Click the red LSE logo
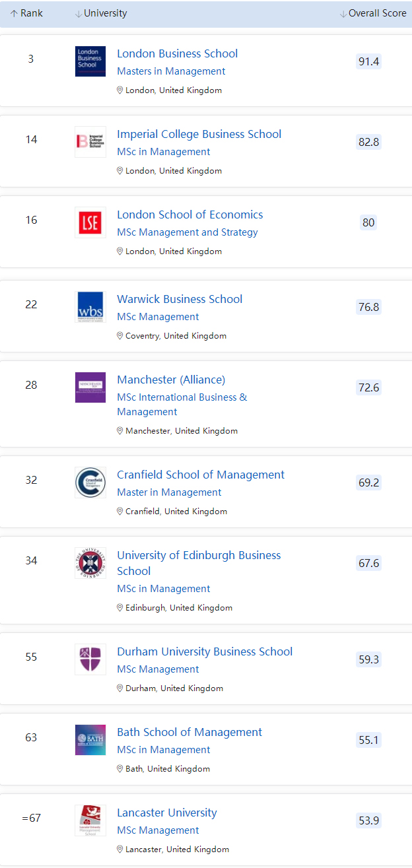412x868 pixels. [x=90, y=222]
